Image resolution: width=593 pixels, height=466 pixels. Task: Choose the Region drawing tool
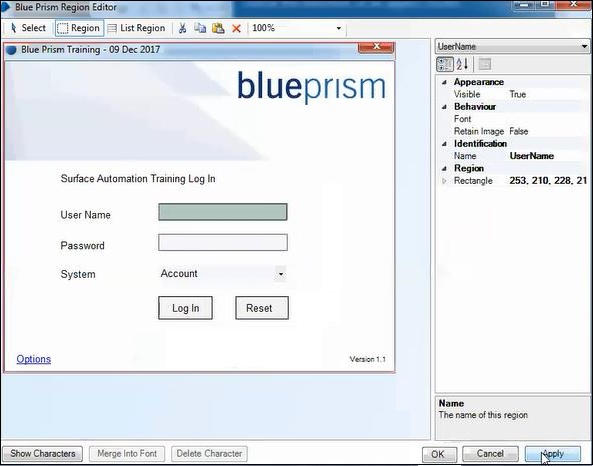pyautogui.click(x=79, y=28)
